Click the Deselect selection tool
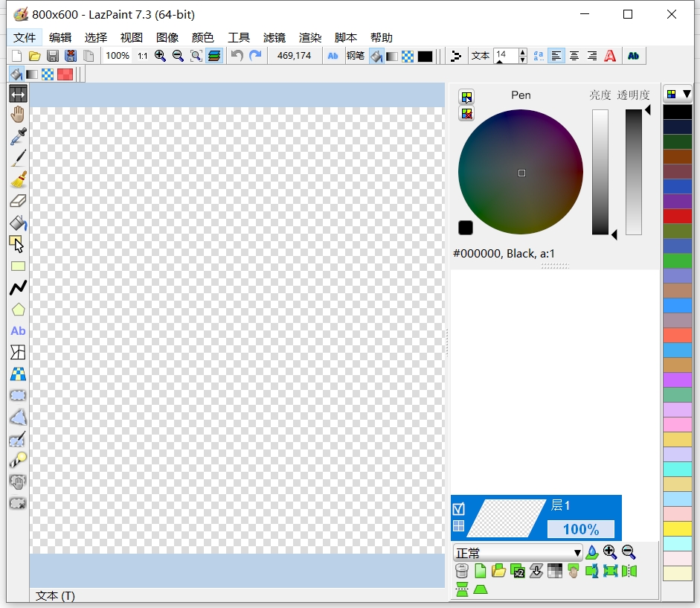The image size is (700, 608). click(18, 504)
